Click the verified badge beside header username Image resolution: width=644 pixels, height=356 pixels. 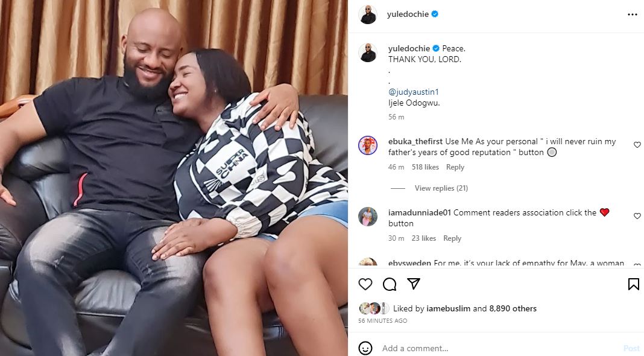[x=435, y=14]
